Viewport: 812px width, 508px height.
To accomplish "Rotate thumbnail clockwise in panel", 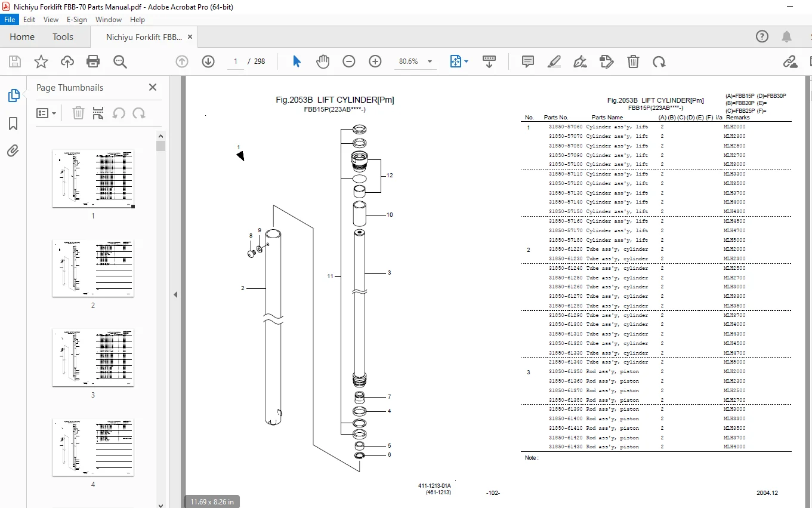I will tap(139, 113).
